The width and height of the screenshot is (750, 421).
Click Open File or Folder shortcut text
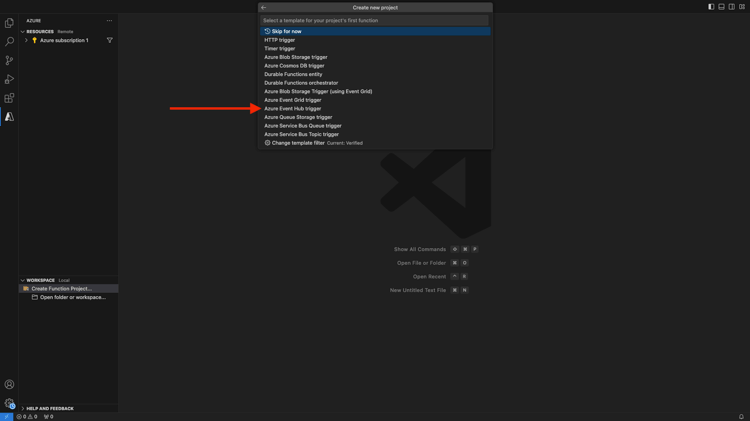(x=421, y=263)
